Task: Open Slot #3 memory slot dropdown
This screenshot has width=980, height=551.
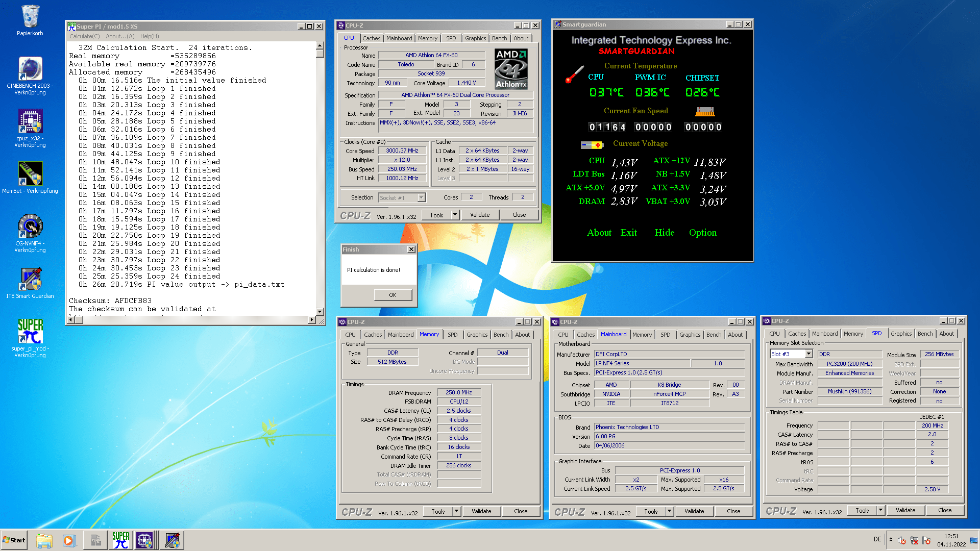Action: point(791,354)
